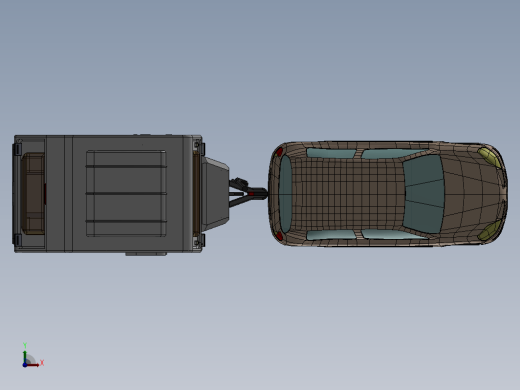Click the red X axis of triad

[x=33, y=365]
